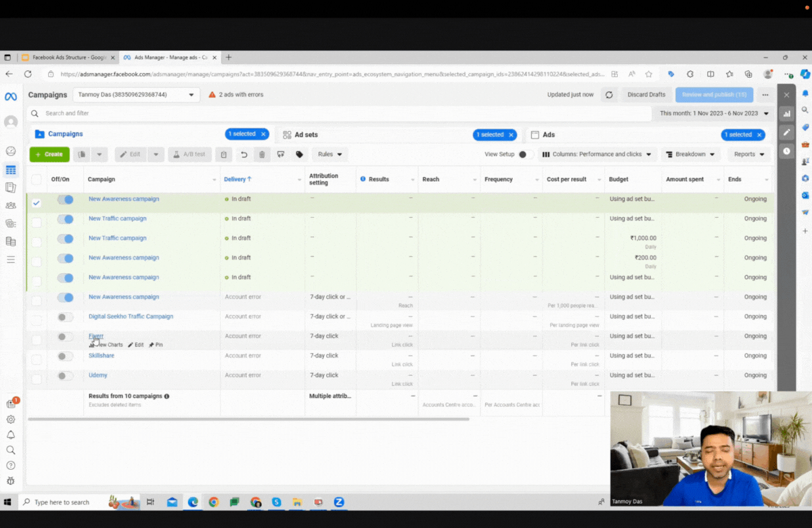Open the pencil edit icon in the right panel
Viewport: 812px width, 528px height.
coord(786,133)
